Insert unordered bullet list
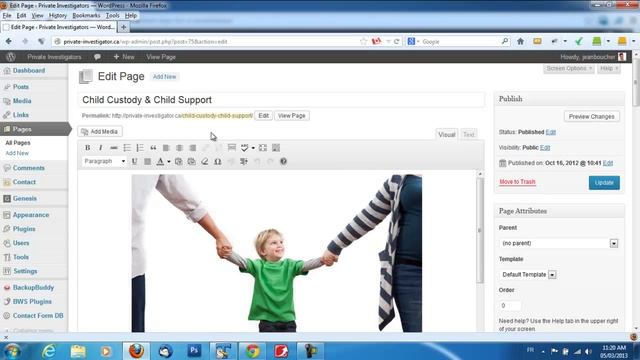 tap(127, 148)
